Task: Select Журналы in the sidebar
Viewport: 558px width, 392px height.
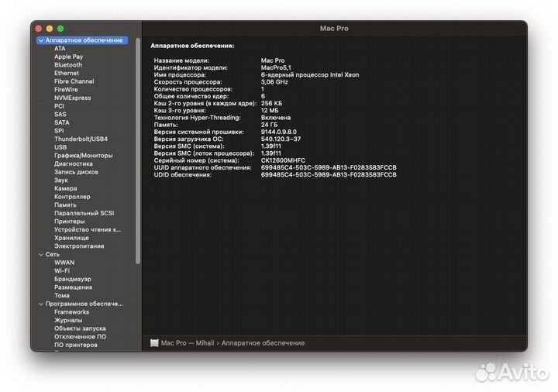Action: pyautogui.click(x=68, y=320)
